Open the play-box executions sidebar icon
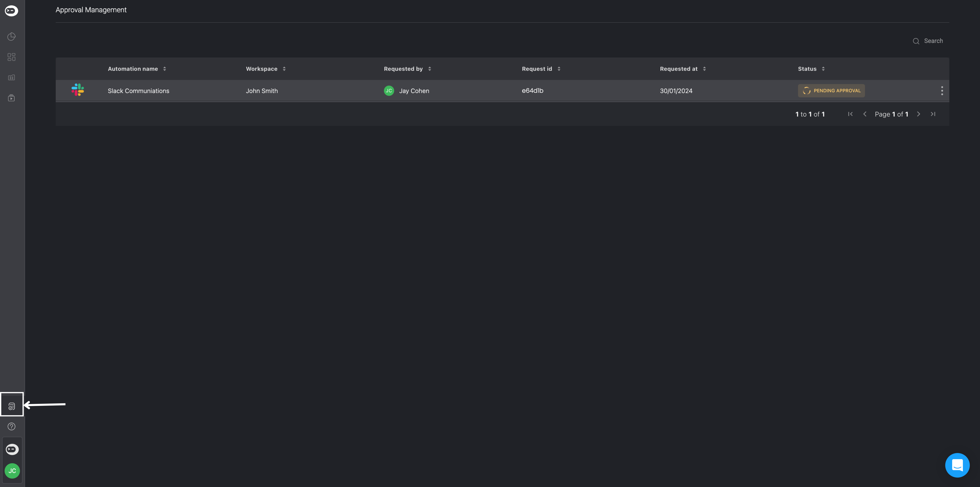980x487 pixels. 11,98
